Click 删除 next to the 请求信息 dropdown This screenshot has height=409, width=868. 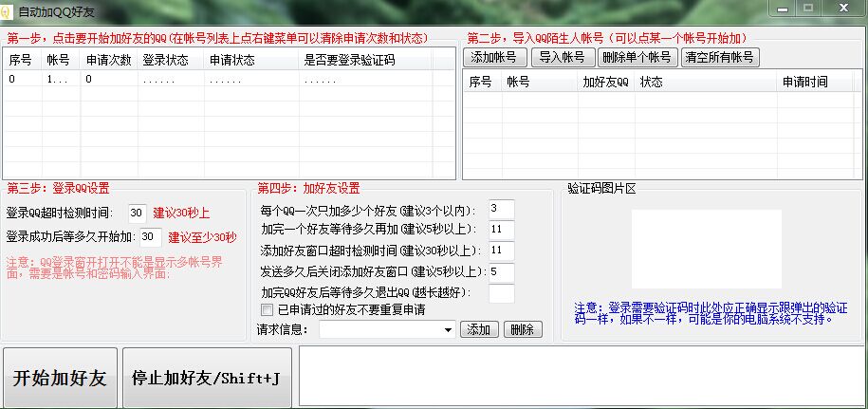(522, 330)
